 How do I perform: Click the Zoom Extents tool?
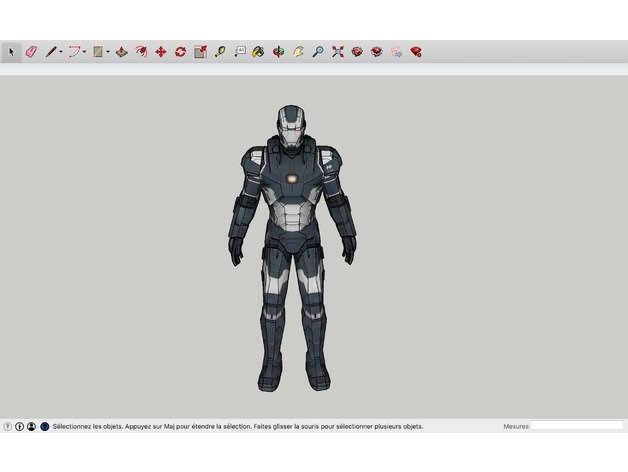pos(338,52)
